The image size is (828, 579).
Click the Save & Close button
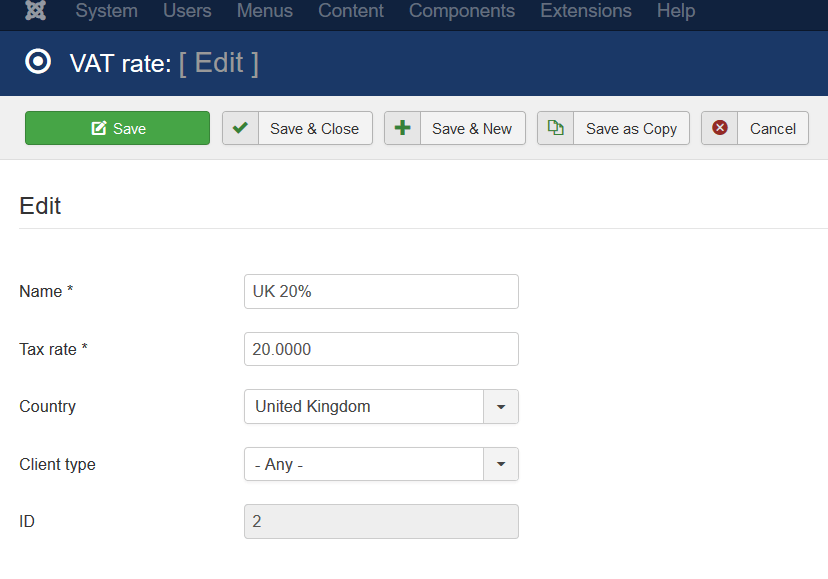(297, 128)
